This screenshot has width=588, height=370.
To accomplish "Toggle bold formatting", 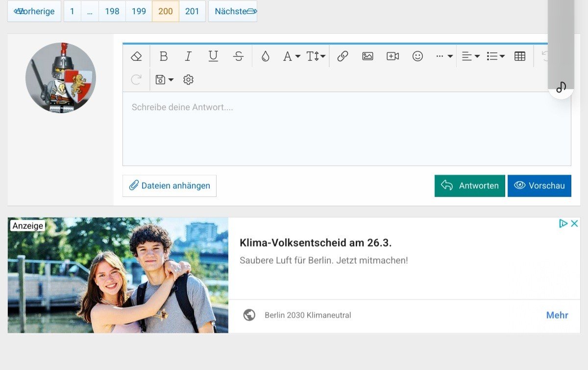I will [x=164, y=56].
